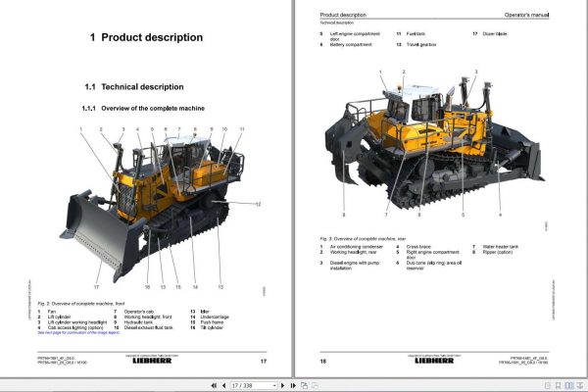Toggle the two-page continuous scrolling view icon
The height and width of the screenshot is (392, 588).
coord(580,385)
